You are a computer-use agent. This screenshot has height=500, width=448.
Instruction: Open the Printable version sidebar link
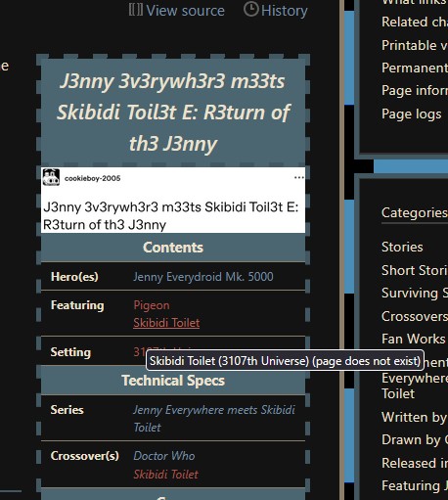[x=415, y=45]
